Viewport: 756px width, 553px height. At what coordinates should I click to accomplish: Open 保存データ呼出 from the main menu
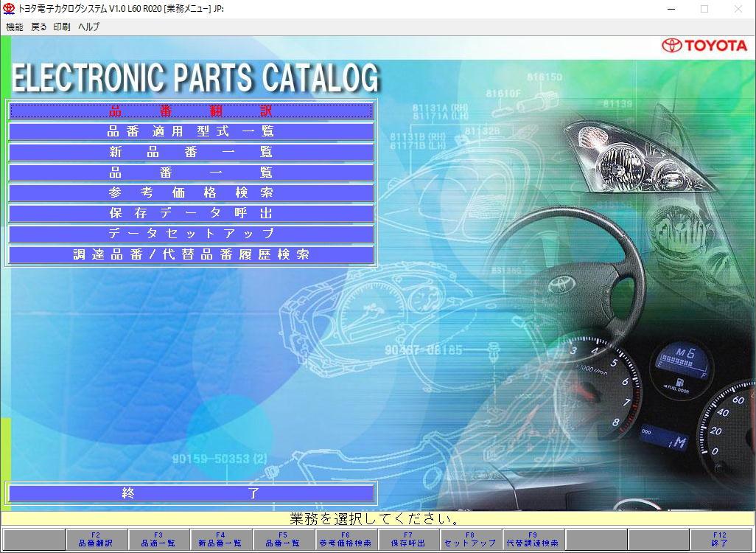192,213
